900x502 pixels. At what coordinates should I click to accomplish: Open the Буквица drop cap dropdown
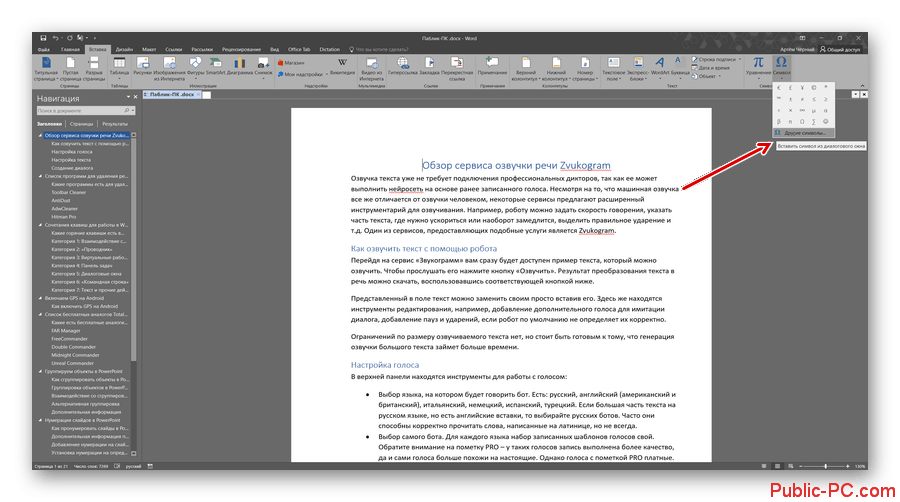point(680,66)
